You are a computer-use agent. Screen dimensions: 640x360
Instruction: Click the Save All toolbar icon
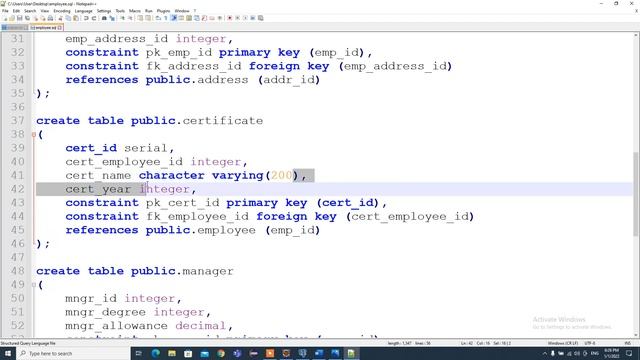coord(27,18)
